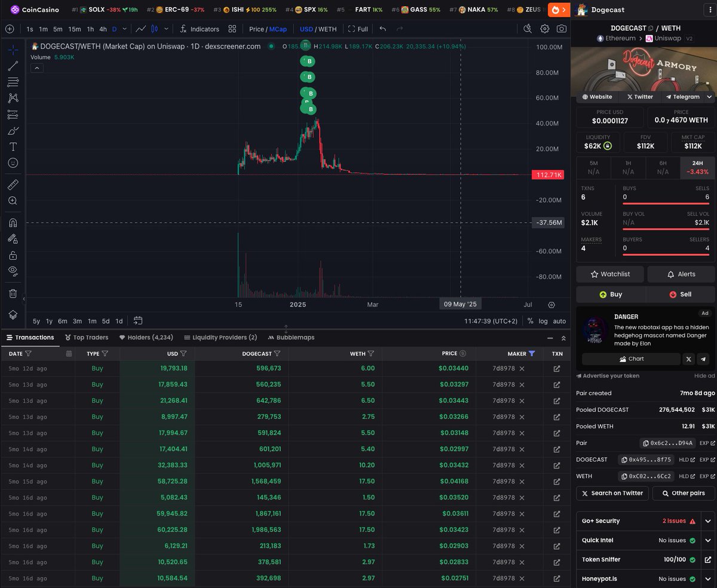Expand the Honeypot.is details
The image size is (717, 588).
click(708, 578)
